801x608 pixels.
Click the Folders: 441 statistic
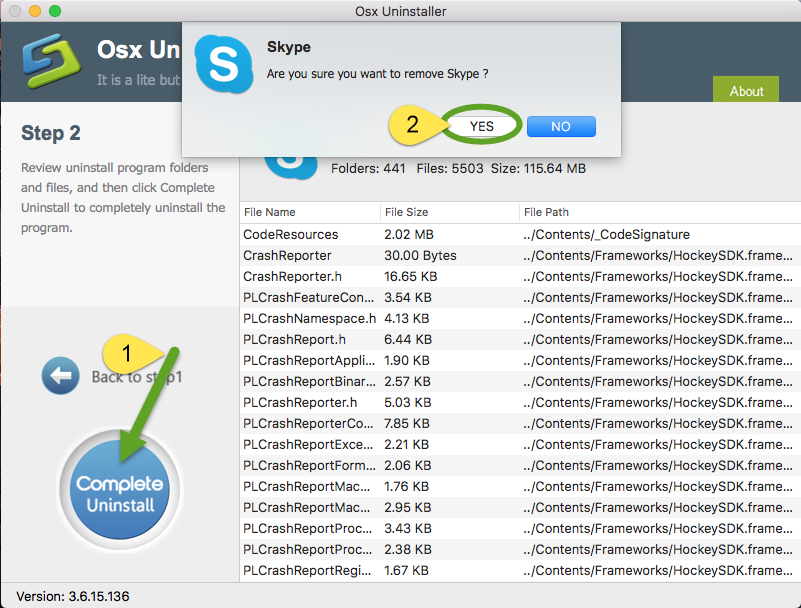tap(368, 169)
